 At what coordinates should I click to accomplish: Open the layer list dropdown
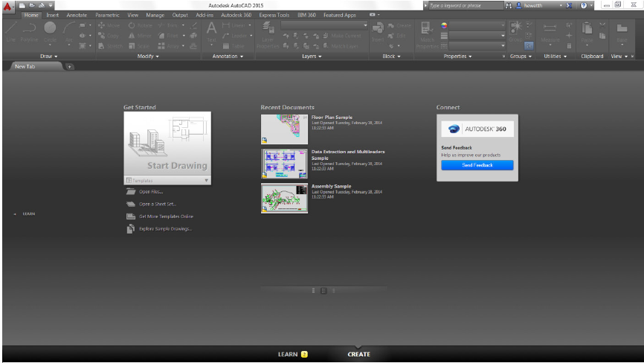[324, 25]
